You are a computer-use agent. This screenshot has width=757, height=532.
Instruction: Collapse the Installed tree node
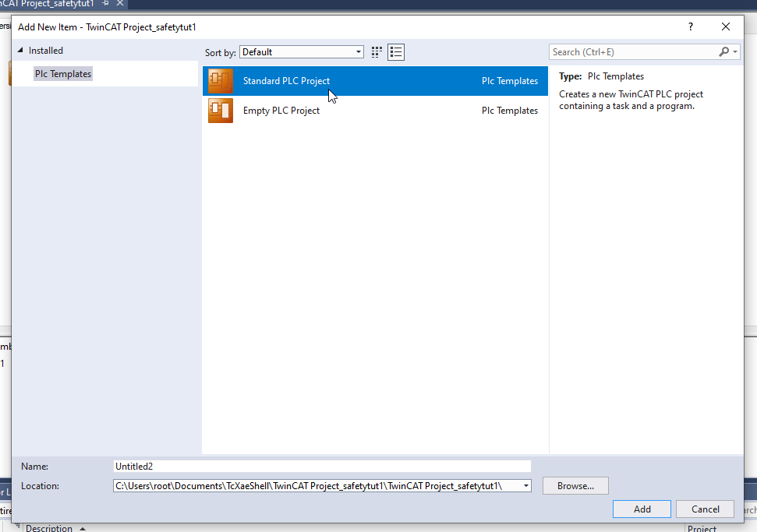(x=20, y=50)
